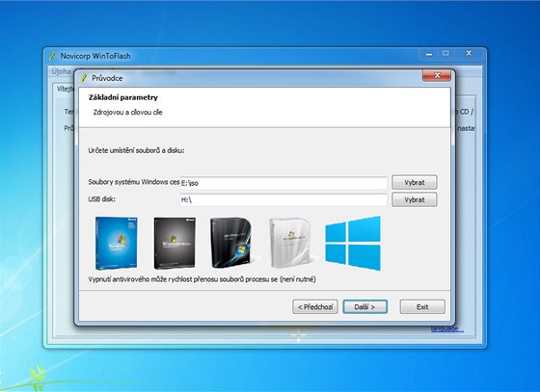Click the Základní parametry heading text
The width and height of the screenshot is (540, 392).
pos(123,97)
